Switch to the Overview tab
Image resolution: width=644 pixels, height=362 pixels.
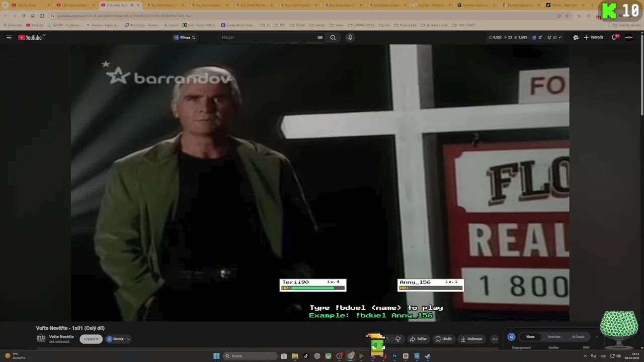coord(554,337)
